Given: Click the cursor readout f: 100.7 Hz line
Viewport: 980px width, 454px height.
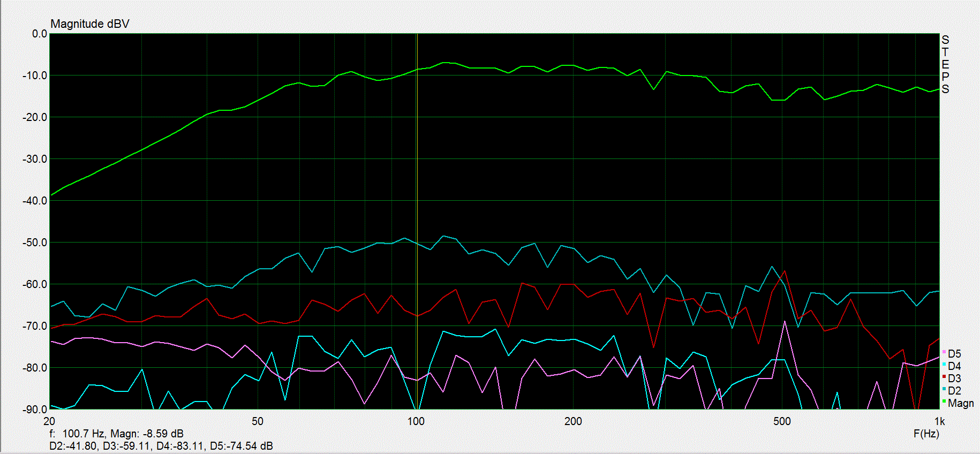Looking at the screenshot, I should point(117,434).
